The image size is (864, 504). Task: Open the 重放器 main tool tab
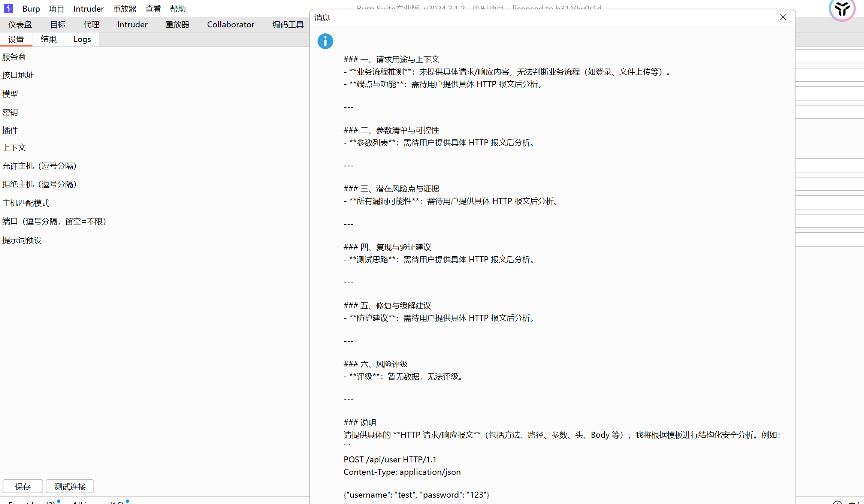pos(178,25)
